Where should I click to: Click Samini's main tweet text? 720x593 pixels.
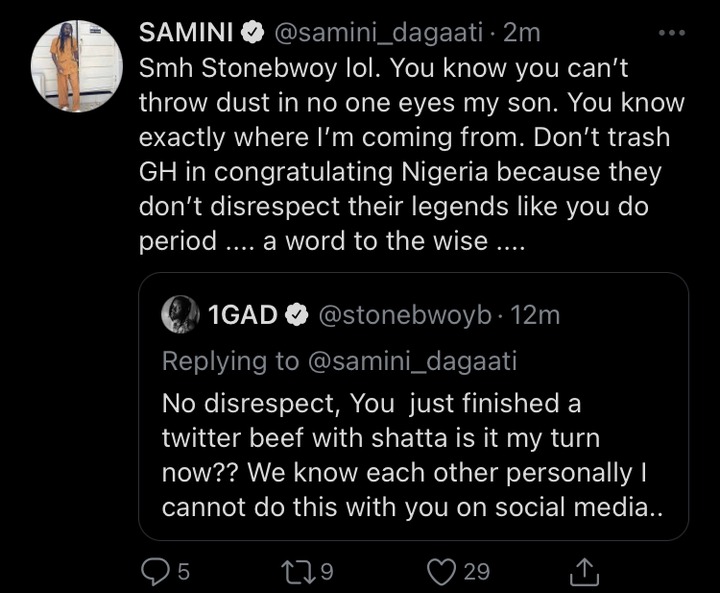(412, 154)
